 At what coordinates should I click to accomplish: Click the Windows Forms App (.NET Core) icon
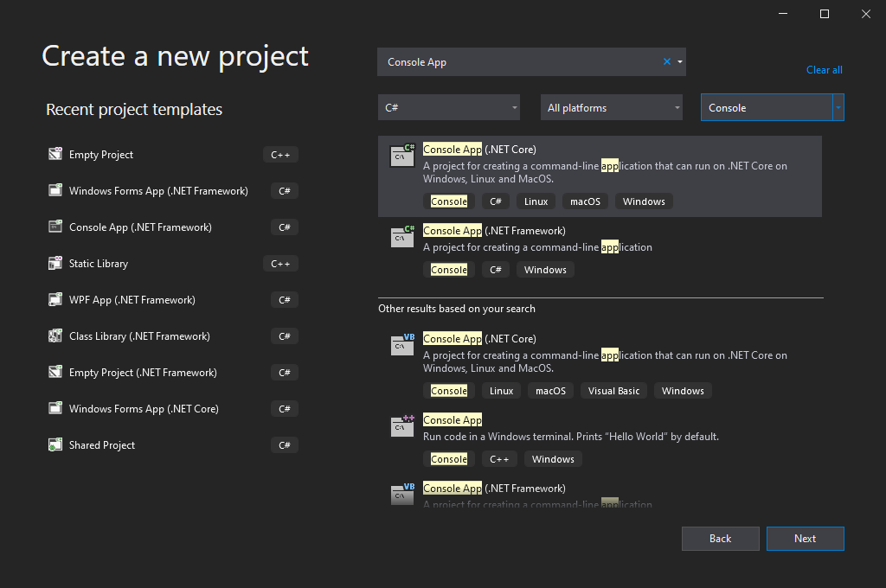55,408
